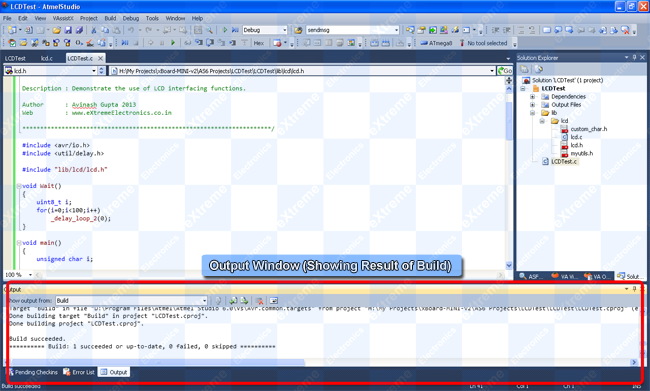Image resolution: width=650 pixels, height=391 pixels.
Task: Toggle Word Wrap in Output window
Action: pos(273,301)
